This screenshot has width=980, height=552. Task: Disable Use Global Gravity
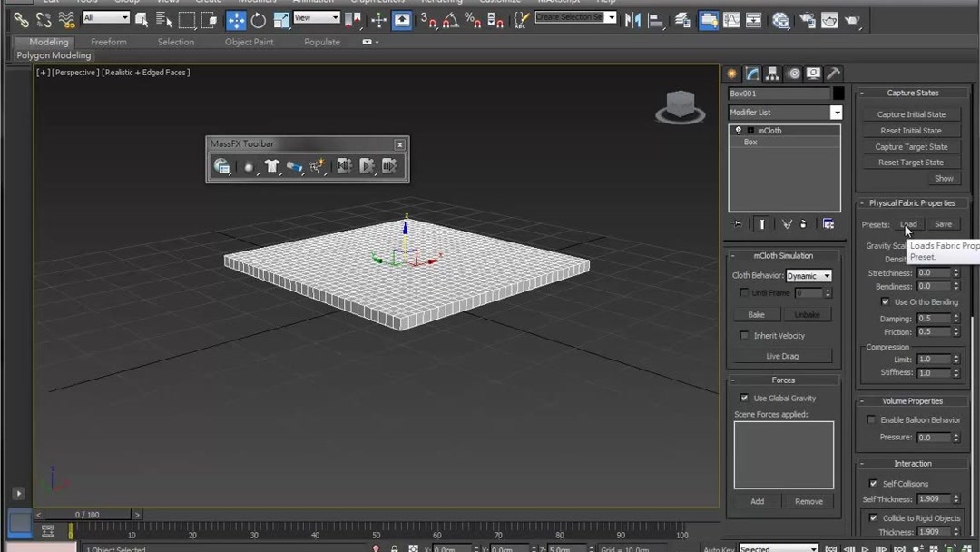pos(744,398)
